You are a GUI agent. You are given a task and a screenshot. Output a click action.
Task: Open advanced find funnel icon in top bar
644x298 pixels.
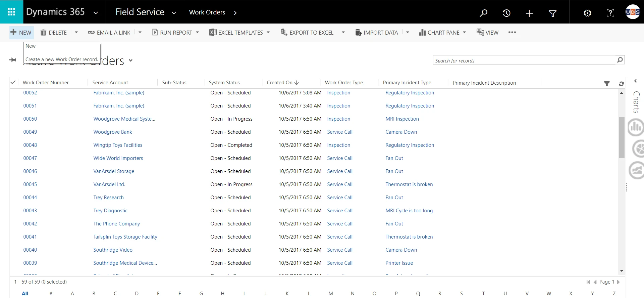pos(552,13)
